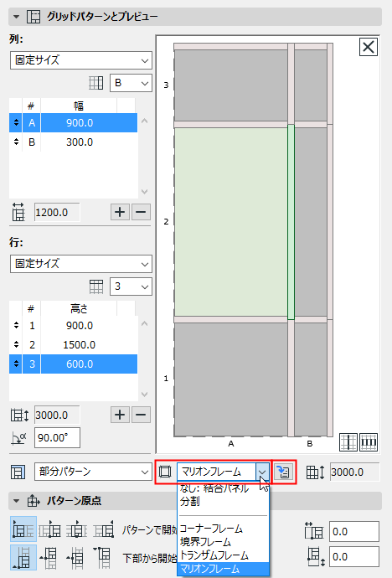
Task: Select row 3 with height 600.0
Action: coord(74,364)
